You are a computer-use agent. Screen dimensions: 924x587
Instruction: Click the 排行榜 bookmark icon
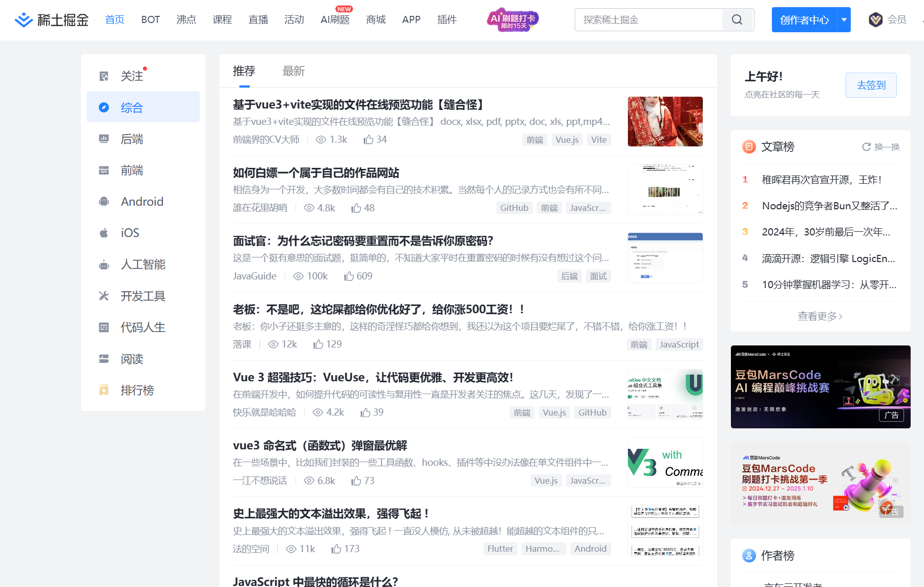coord(104,390)
